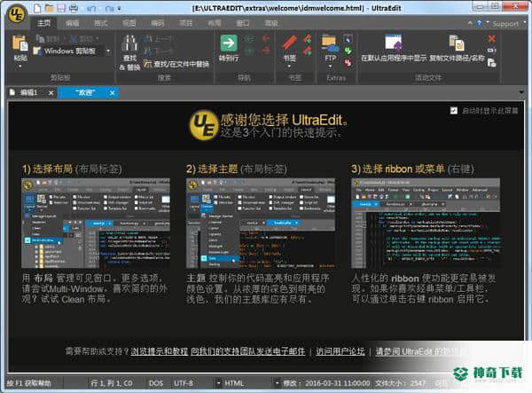Click the redo arrow in title bar
The width and height of the screenshot is (532, 393).
[109, 8]
